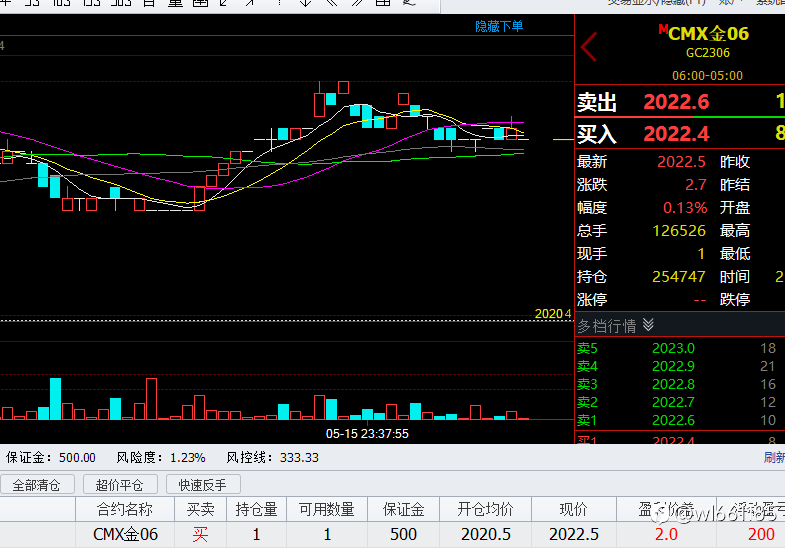Click the GC2306 contract code
The height and width of the screenshot is (548, 785).
[707, 53]
